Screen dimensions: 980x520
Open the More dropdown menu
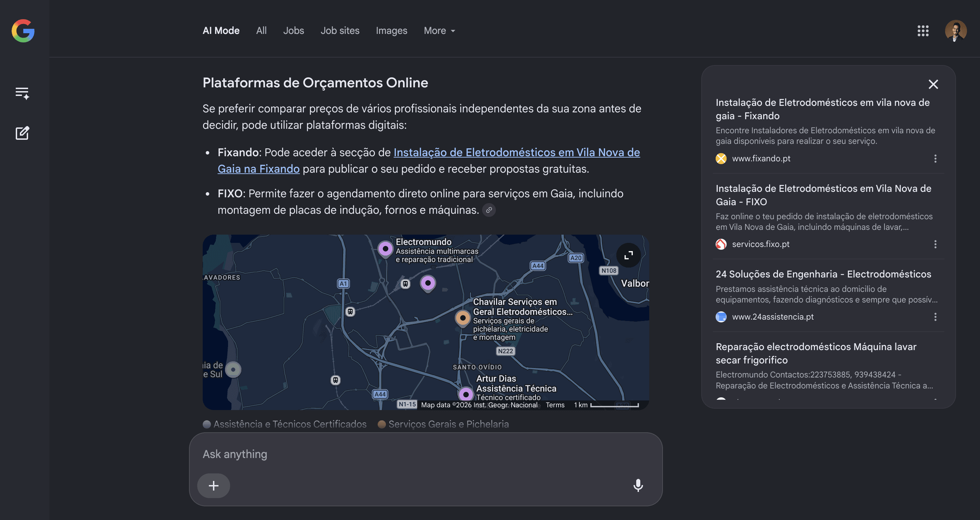(x=439, y=31)
